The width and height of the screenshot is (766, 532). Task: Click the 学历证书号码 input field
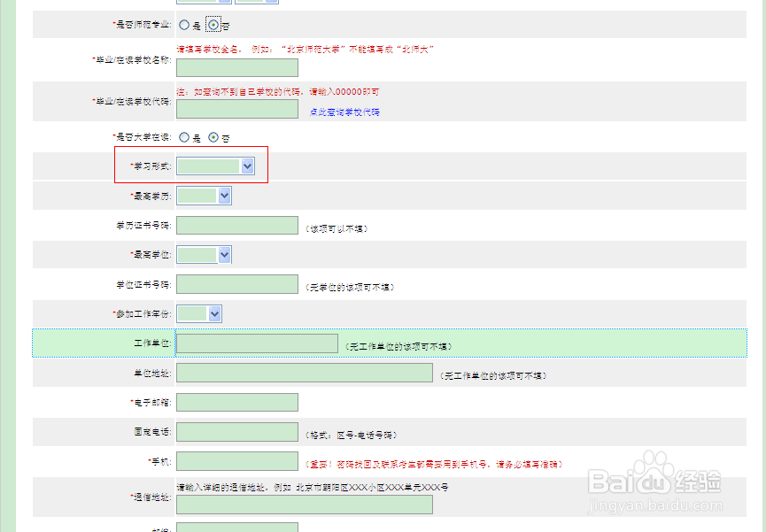click(236, 225)
